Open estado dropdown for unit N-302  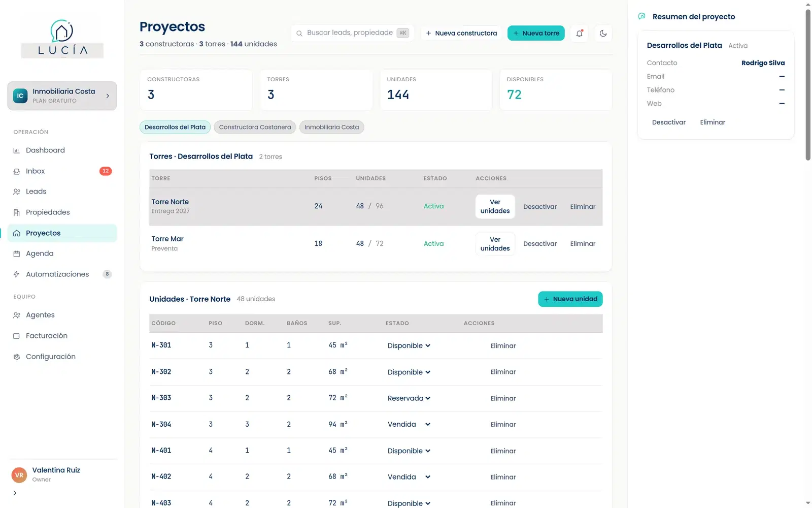[x=409, y=372]
